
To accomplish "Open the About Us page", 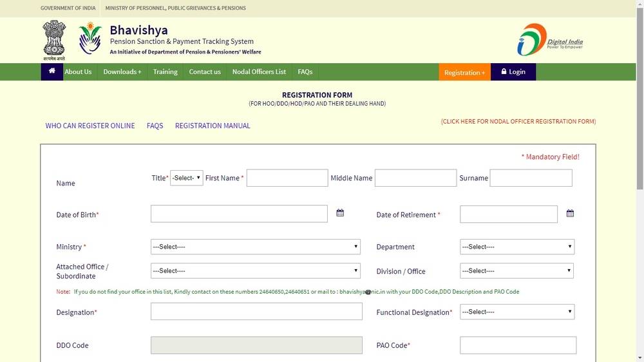I will click(78, 71).
